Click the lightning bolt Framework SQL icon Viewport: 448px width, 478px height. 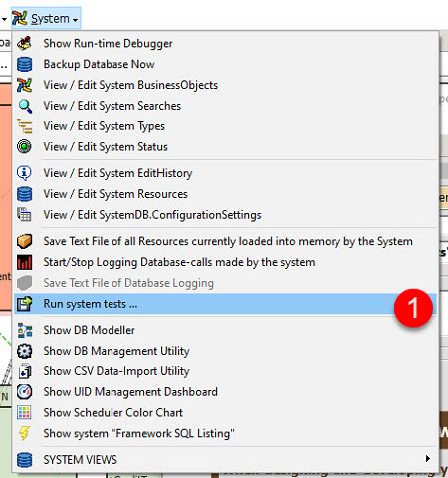24,433
